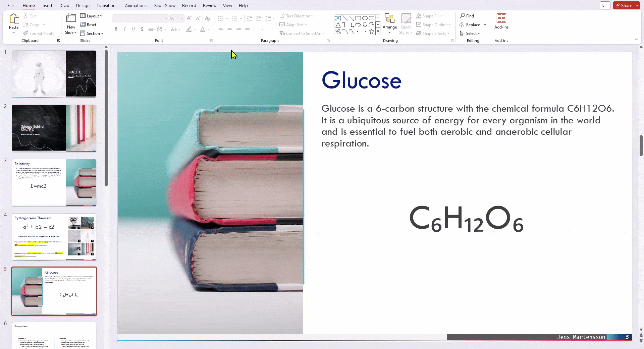Select the Relativity slide thumbnail

click(54, 183)
